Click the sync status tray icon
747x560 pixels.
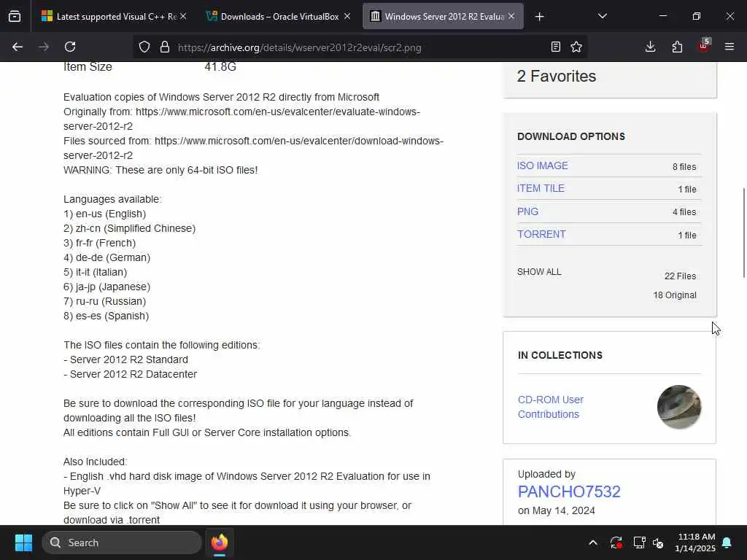(x=616, y=542)
